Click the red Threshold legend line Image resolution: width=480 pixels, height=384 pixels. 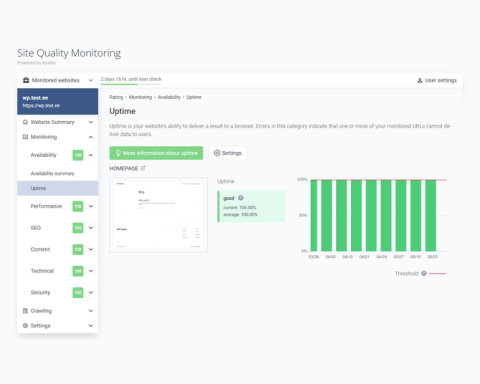tap(438, 274)
